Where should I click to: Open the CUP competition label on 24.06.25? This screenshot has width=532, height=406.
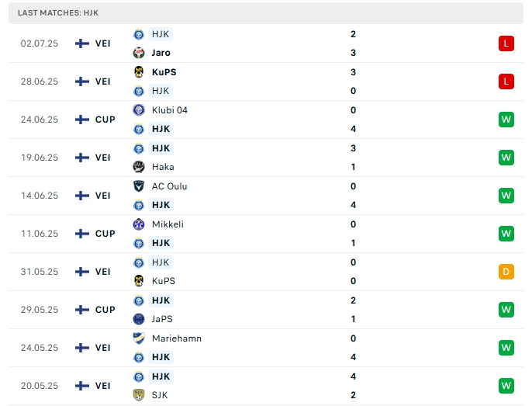point(105,120)
